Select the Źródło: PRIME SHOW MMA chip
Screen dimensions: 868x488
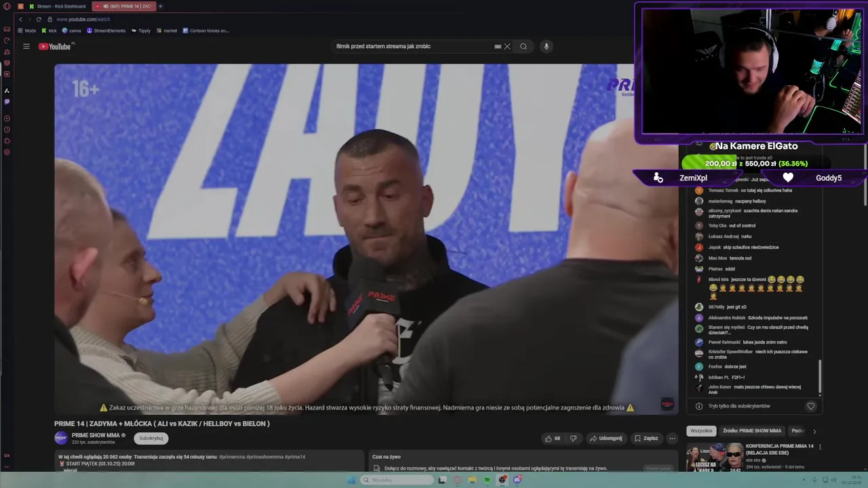(x=752, y=430)
